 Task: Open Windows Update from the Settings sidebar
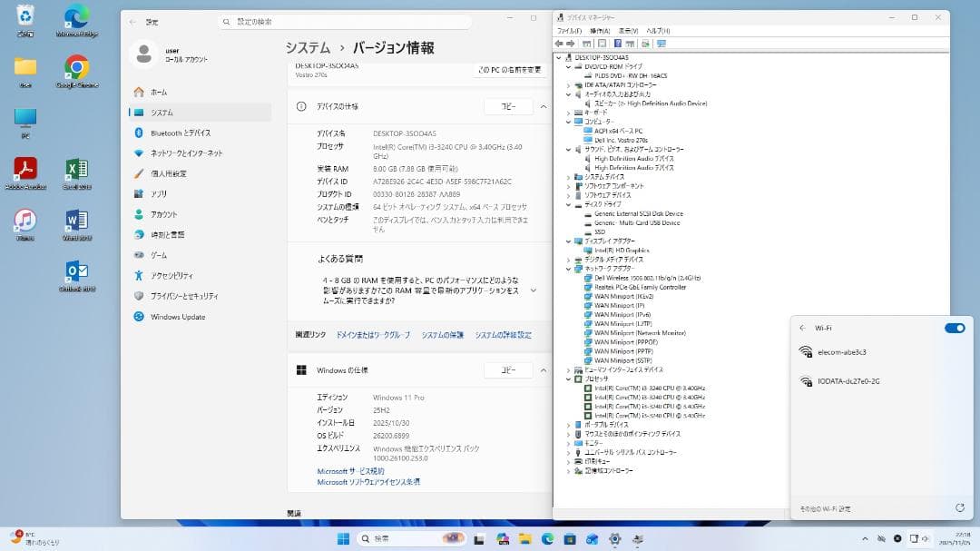179,316
